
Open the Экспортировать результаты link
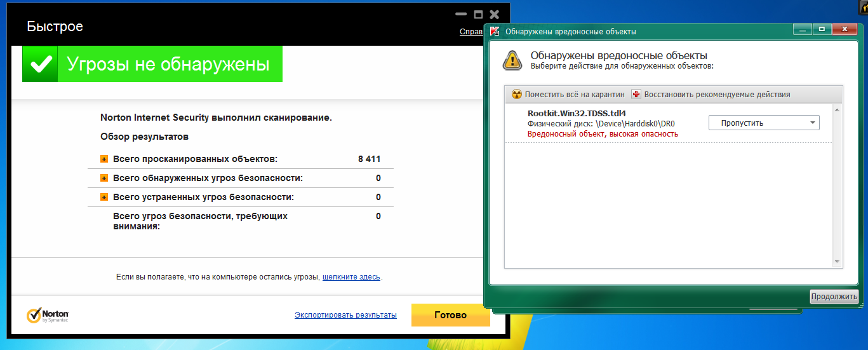pos(345,315)
